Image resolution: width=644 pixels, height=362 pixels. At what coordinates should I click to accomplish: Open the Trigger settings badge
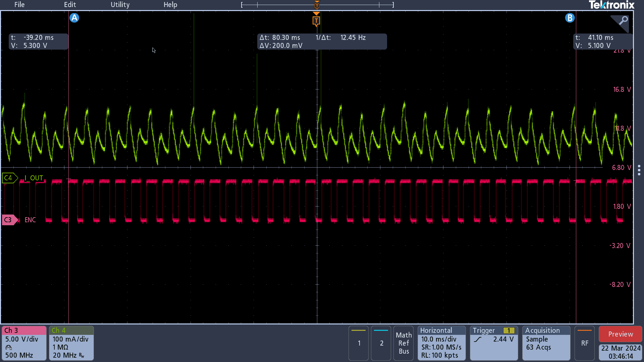click(493, 343)
